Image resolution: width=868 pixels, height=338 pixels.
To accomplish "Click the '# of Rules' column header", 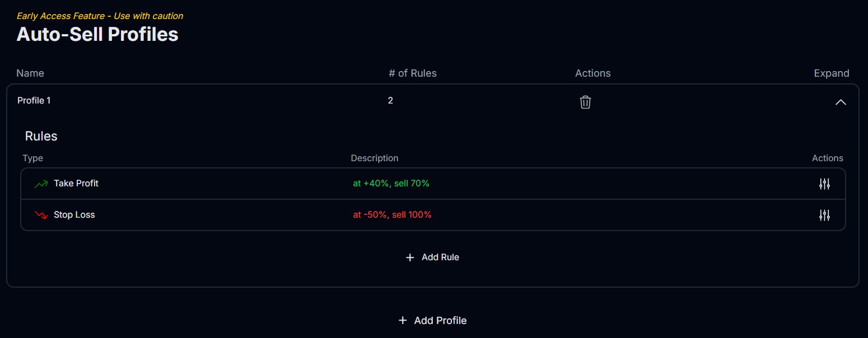I will coord(413,73).
